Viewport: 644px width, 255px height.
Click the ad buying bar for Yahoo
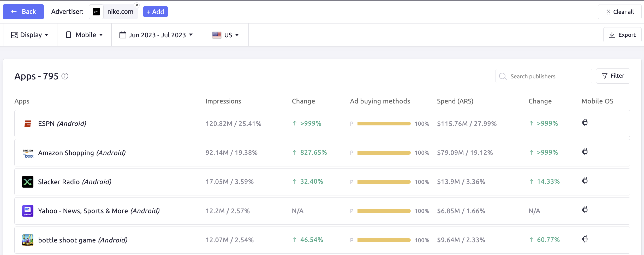[384, 211]
